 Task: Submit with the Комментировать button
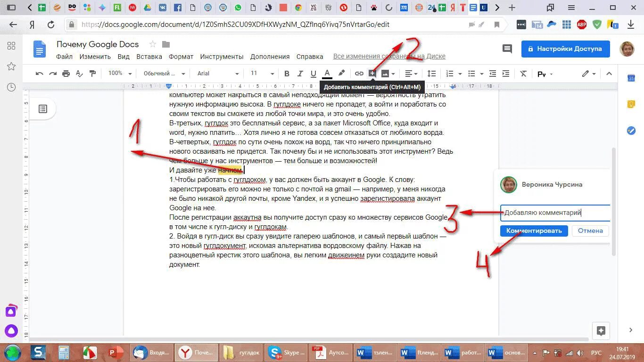[534, 230]
